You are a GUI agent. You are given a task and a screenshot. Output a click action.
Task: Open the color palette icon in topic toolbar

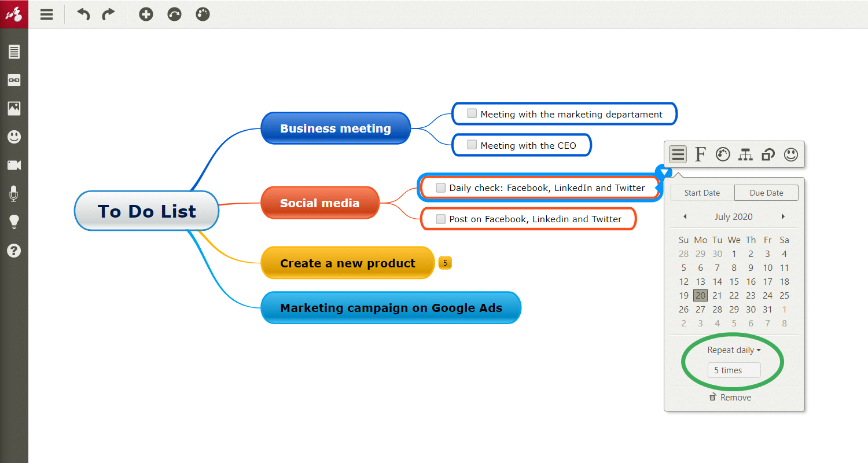723,154
